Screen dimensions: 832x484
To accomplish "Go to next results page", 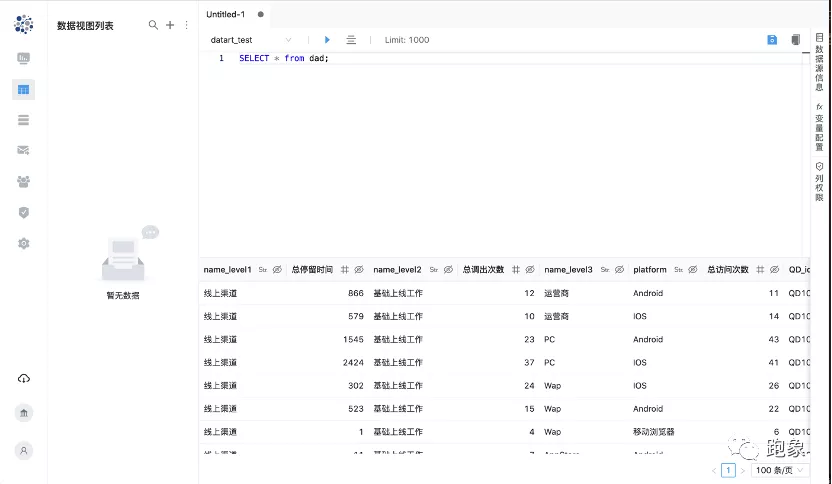I will pos(742,471).
